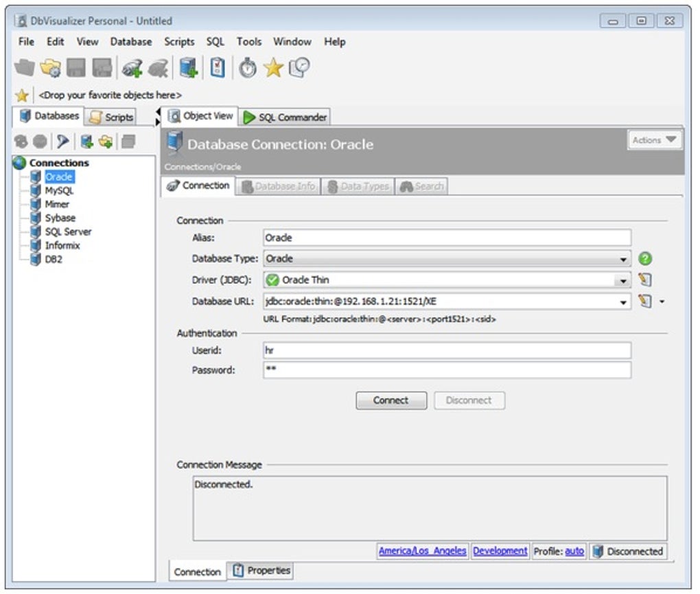Viewport: 700px width, 594px height.
Task: Switch to the Scripts tab
Action: (x=112, y=117)
